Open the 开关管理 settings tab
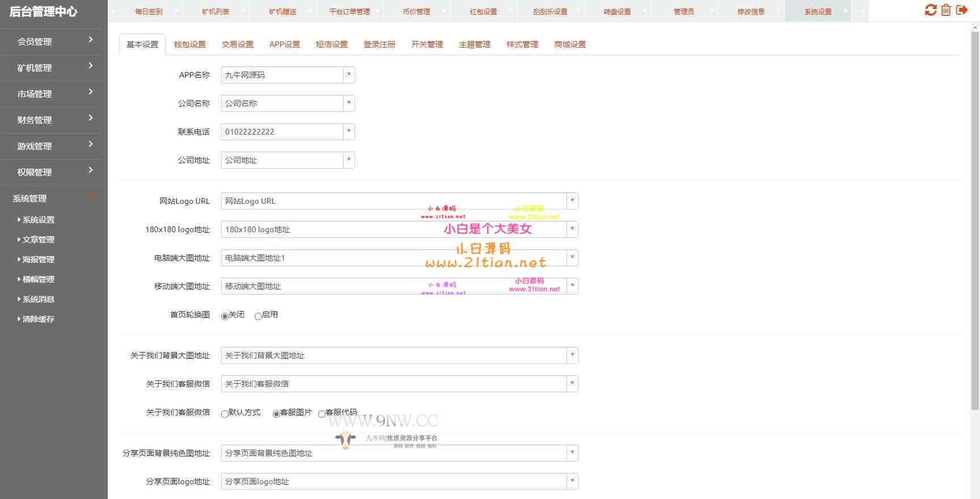 tap(427, 44)
